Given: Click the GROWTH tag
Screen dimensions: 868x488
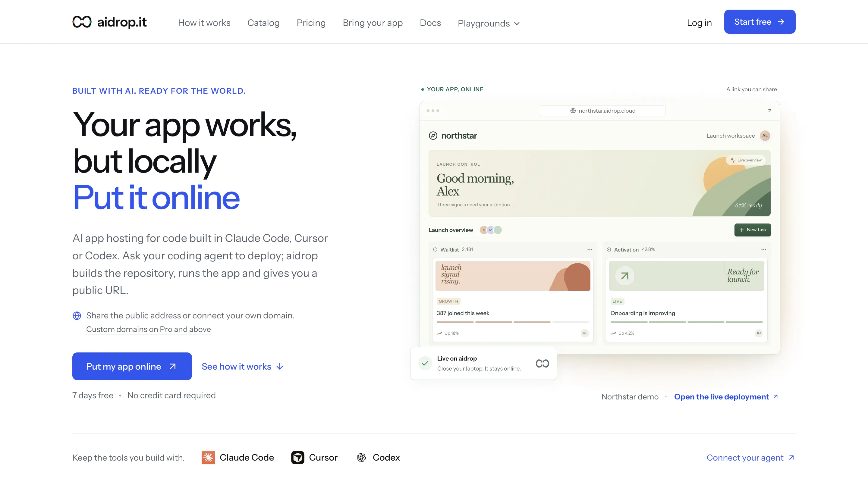Looking at the screenshot, I should click(448, 301).
